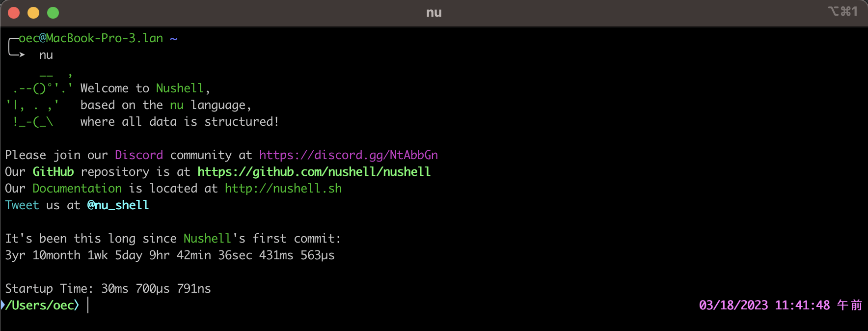Click the ⌥⌘1 shortcut indicator in title bar

pos(842,11)
